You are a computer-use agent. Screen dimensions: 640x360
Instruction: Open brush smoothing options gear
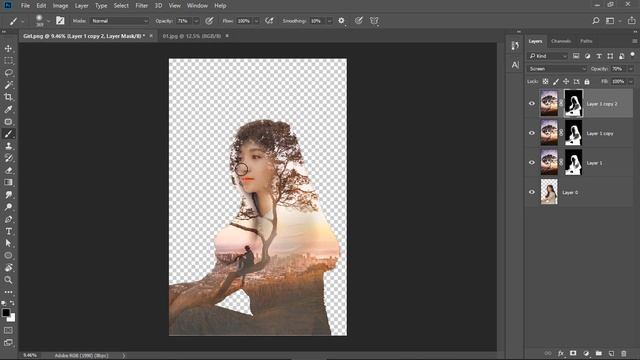[x=341, y=20]
